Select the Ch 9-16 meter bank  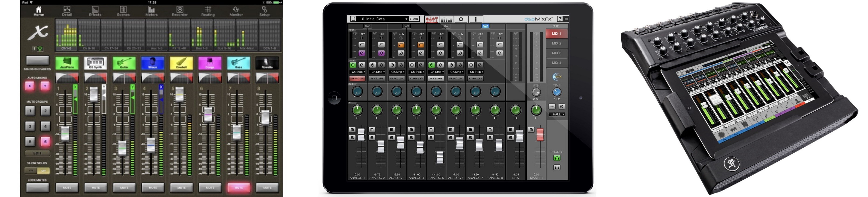(89, 35)
